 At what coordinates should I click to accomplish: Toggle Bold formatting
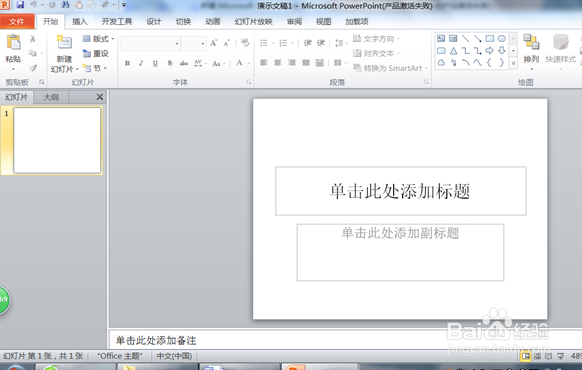click(x=127, y=63)
